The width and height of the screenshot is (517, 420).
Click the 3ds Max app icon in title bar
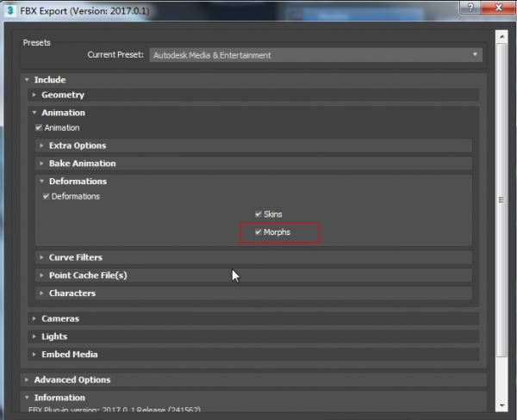9,10
